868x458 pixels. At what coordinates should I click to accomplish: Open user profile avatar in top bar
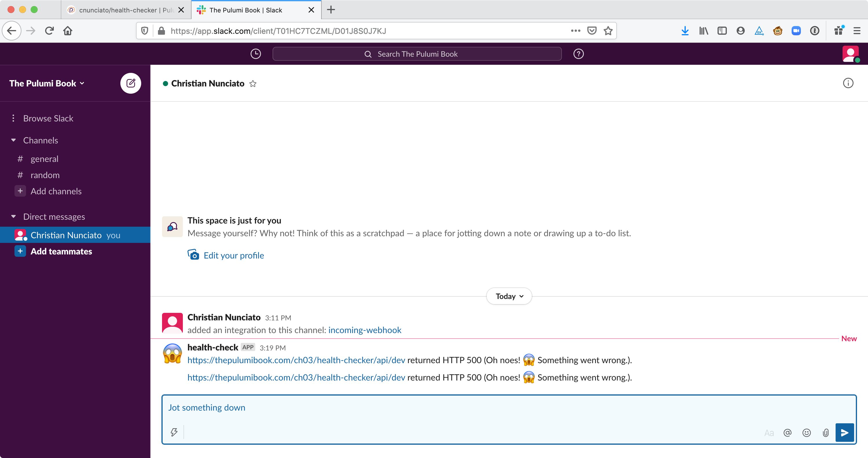click(x=850, y=54)
